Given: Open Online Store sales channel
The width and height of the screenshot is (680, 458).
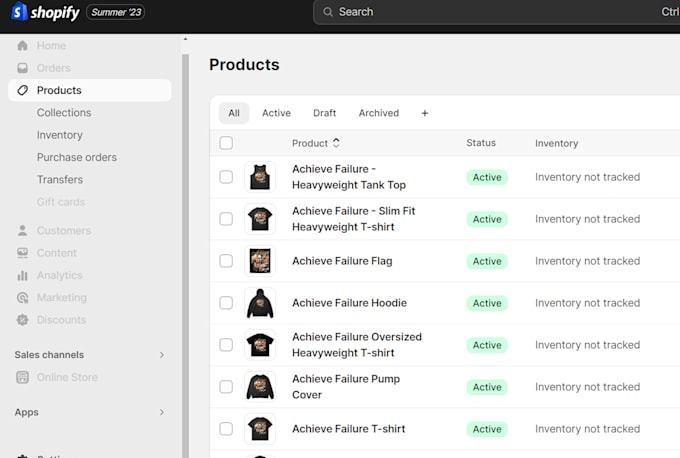Looking at the screenshot, I should pos(67,377).
